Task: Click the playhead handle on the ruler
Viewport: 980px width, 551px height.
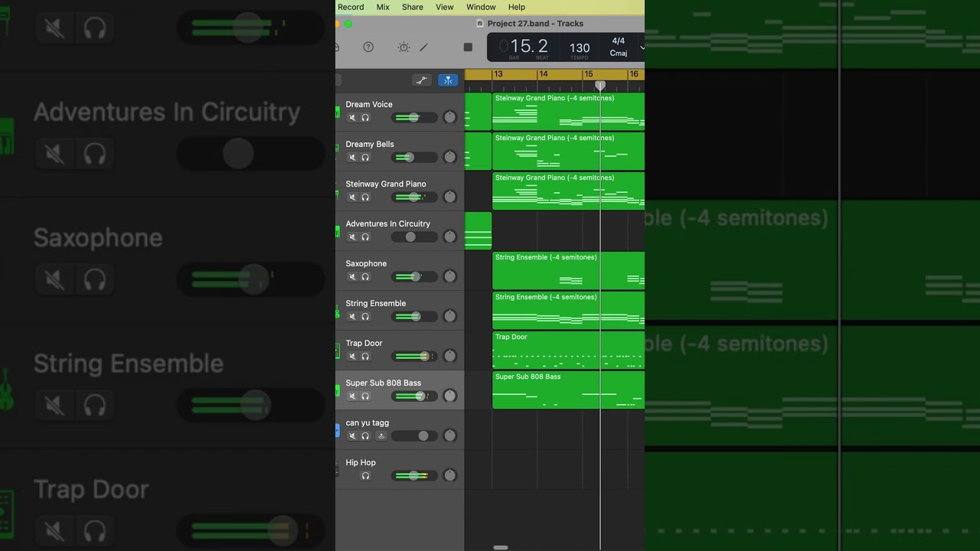Action: pos(600,86)
